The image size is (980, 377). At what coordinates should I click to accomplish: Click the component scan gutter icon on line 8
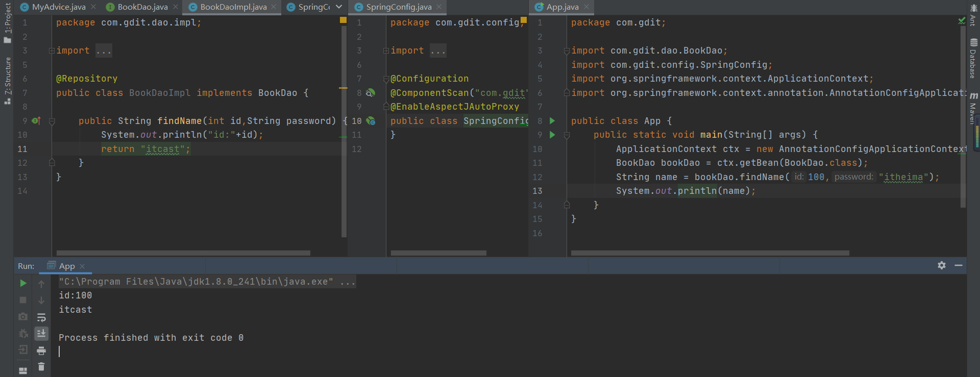371,93
